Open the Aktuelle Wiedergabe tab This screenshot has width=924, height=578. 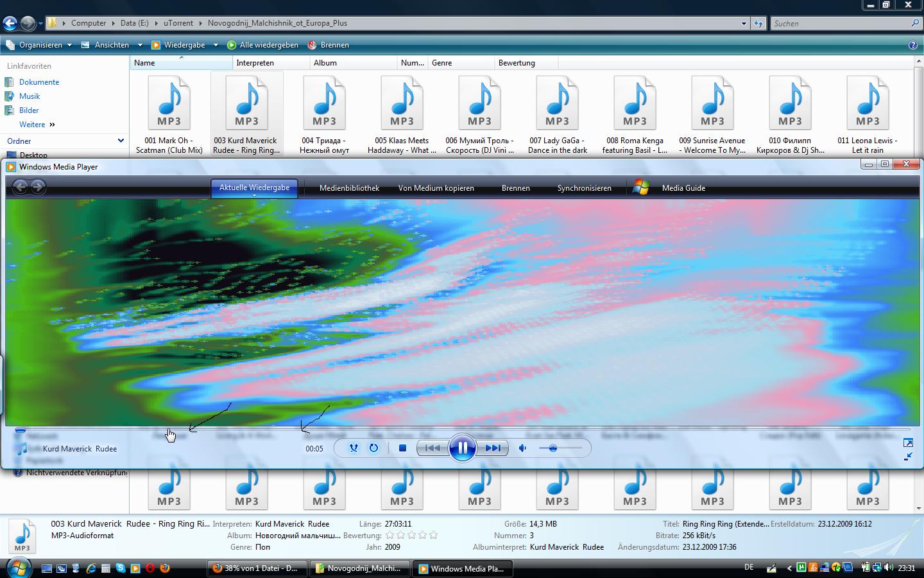255,188
